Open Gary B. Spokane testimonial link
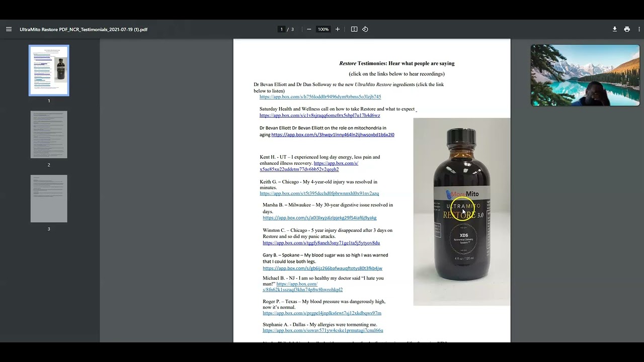The height and width of the screenshot is (362, 644). (x=322, y=268)
